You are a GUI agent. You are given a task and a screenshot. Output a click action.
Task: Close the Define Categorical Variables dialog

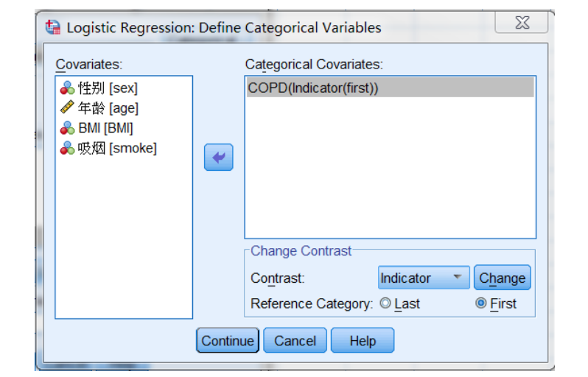click(x=521, y=24)
